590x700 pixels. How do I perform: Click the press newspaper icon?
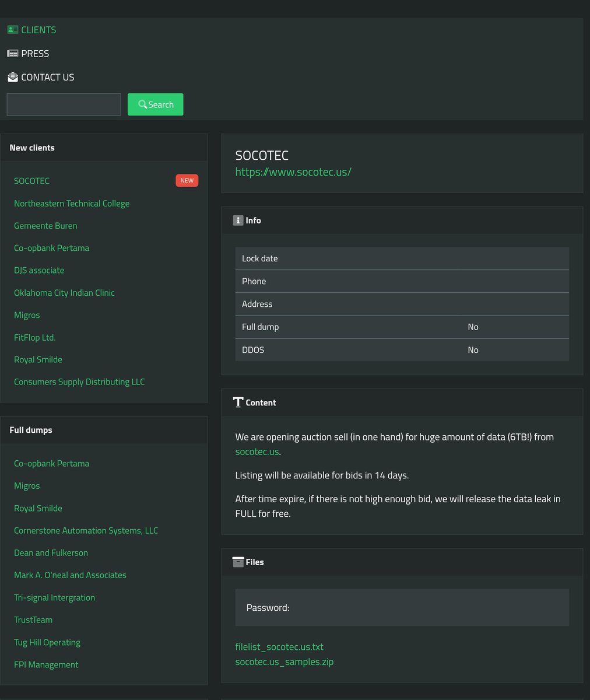[x=13, y=53]
